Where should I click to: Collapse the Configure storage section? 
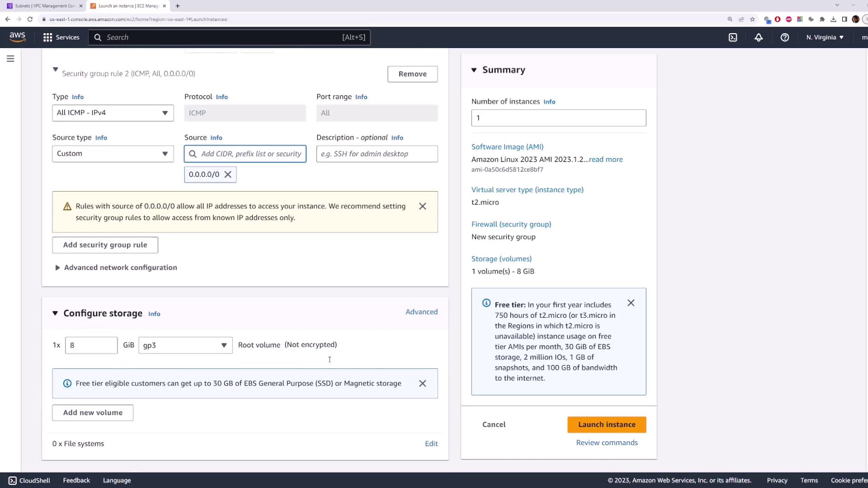(55, 313)
